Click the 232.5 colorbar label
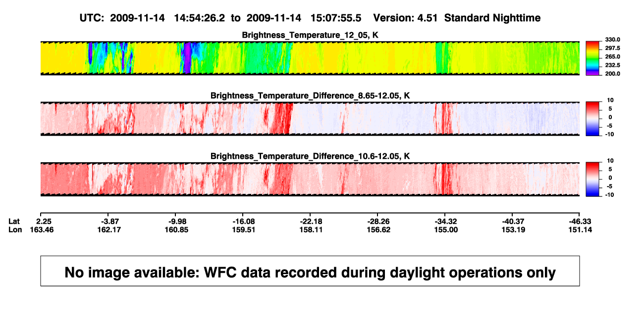This screenshot has width=644, height=330. (x=612, y=65)
